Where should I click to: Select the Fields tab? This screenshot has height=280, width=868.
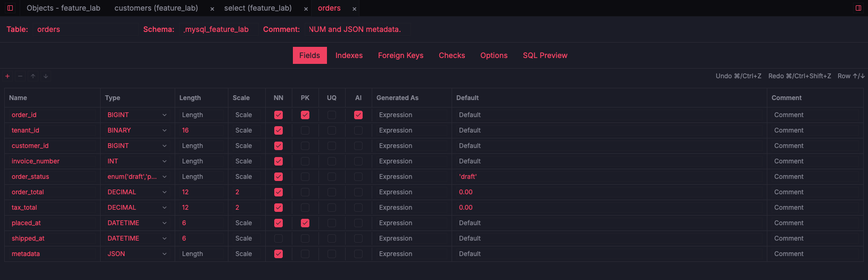(309, 55)
